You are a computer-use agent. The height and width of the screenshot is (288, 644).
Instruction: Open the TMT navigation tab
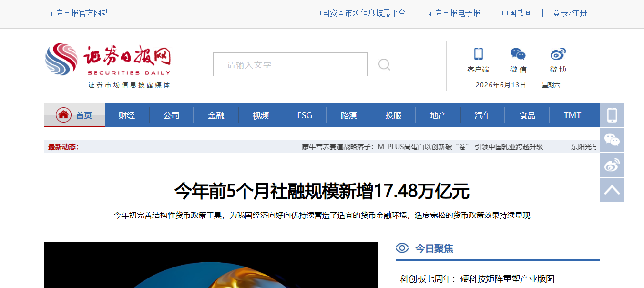572,115
